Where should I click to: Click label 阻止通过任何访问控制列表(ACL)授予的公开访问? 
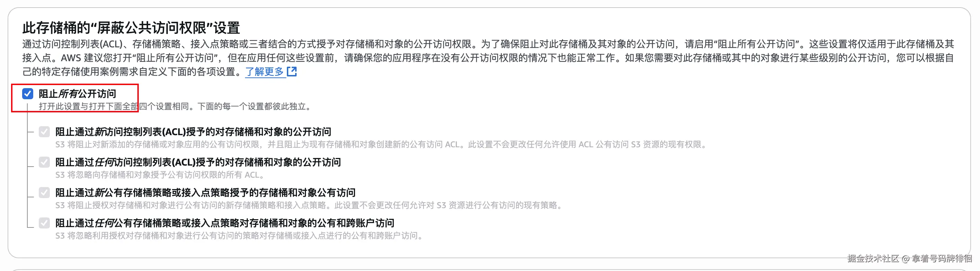click(x=198, y=162)
